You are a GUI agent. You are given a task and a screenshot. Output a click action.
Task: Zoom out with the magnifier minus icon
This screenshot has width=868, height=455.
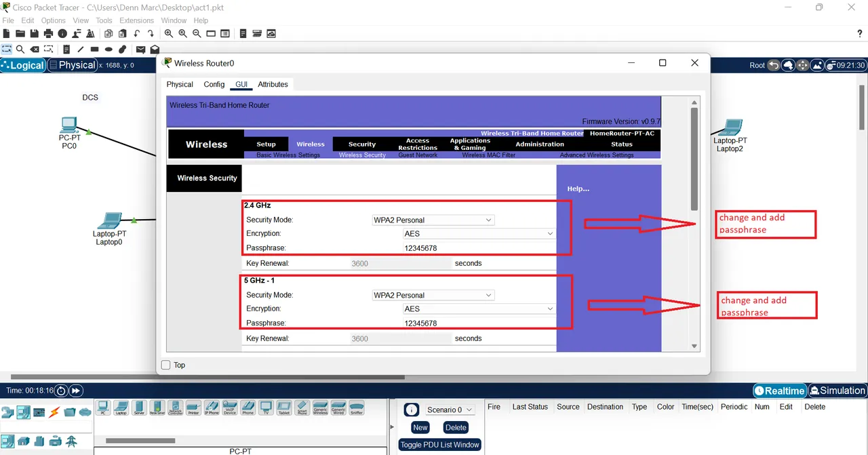pos(197,33)
